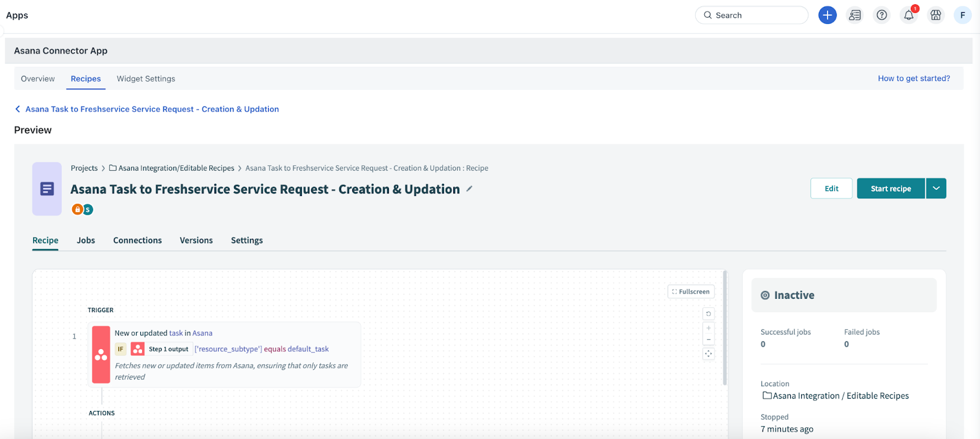The height and width of the screenshot is (439, 980).
Task: Click the Failed jobs count
Action: click(846, 344)
